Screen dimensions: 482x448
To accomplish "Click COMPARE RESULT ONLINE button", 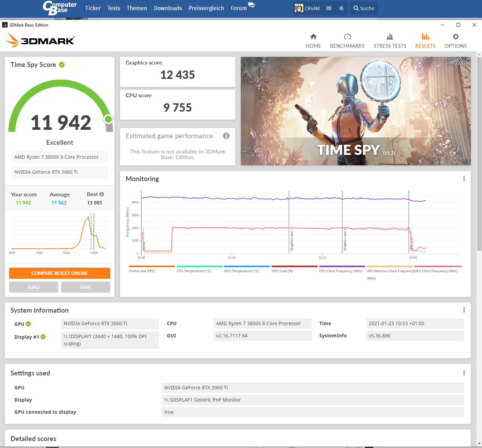I will [60, 273].
